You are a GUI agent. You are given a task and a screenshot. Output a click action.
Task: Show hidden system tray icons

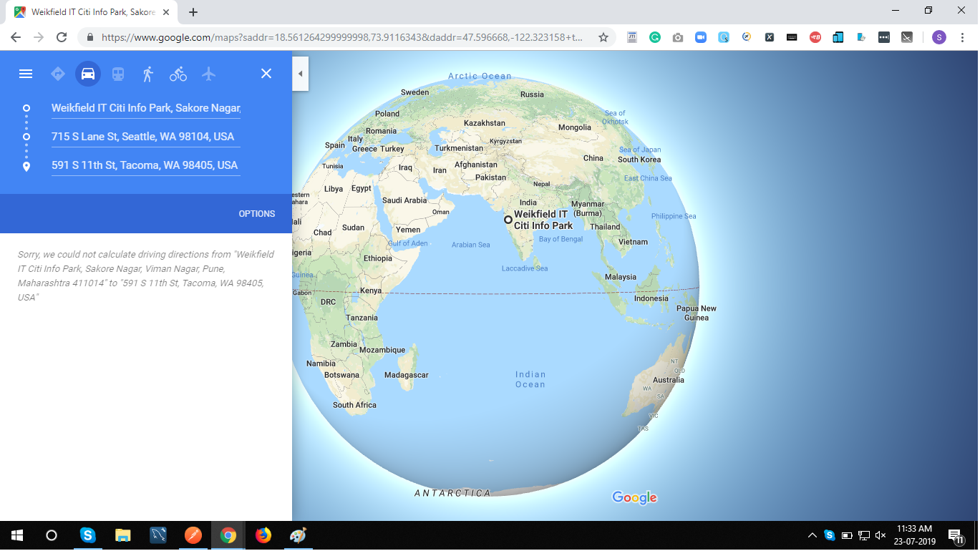click(x=812, y=535)
